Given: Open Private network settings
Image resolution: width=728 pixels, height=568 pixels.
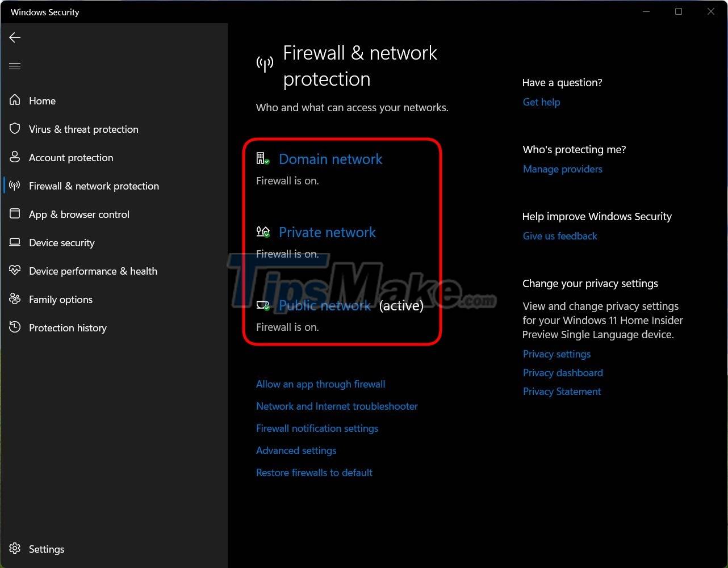Looking at the screenshot, I should (327, 232).
